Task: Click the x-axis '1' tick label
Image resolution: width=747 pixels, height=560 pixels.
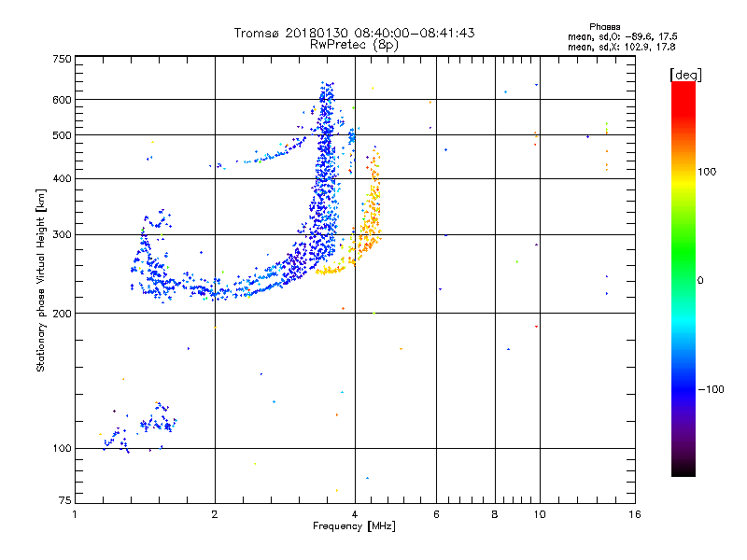Action: click(x=75, y=514)
